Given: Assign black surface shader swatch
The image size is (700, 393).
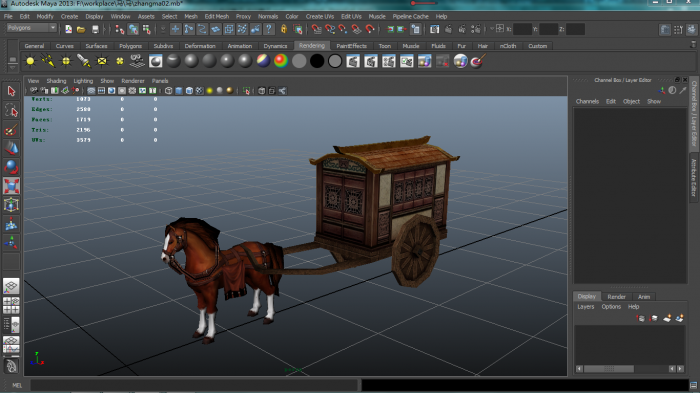Looking at the screenshot, I should tap(317, 61).
